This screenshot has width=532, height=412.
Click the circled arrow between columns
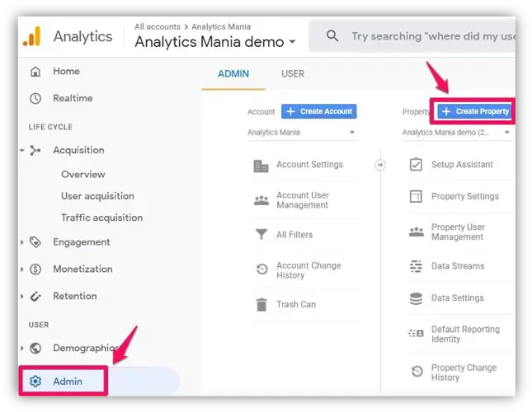(380, 165)
